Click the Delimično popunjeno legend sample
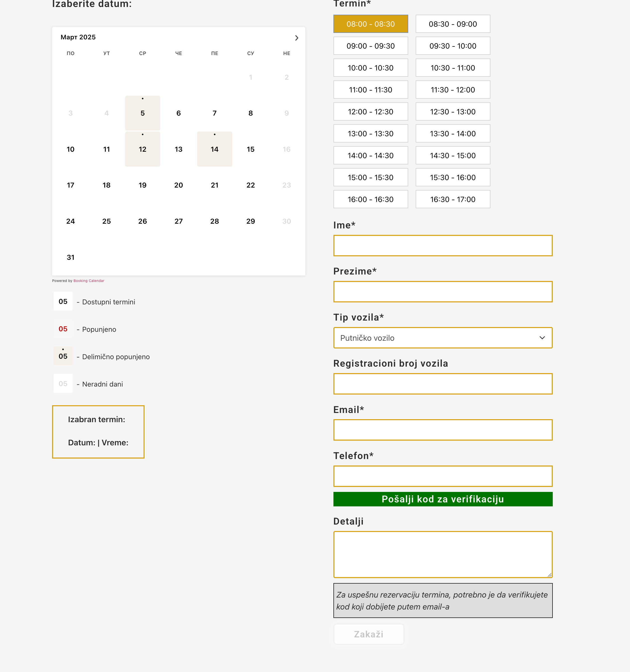Image resolution: width=630 pixels, height=672 pixels. click(63, 356)
